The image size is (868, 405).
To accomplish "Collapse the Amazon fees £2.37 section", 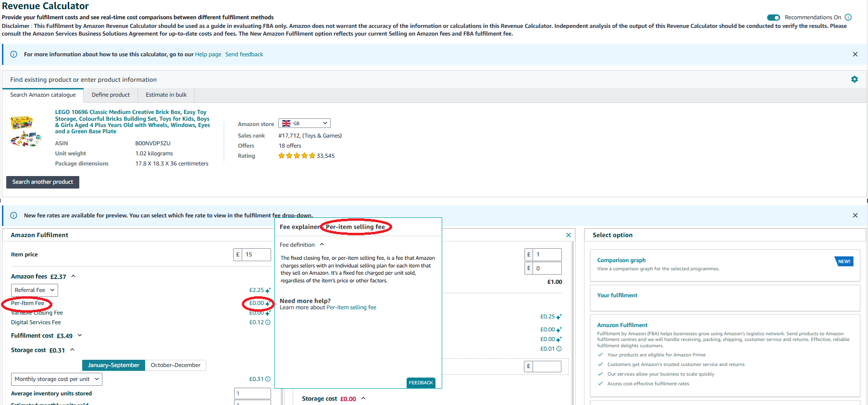I will pos(74,276).
